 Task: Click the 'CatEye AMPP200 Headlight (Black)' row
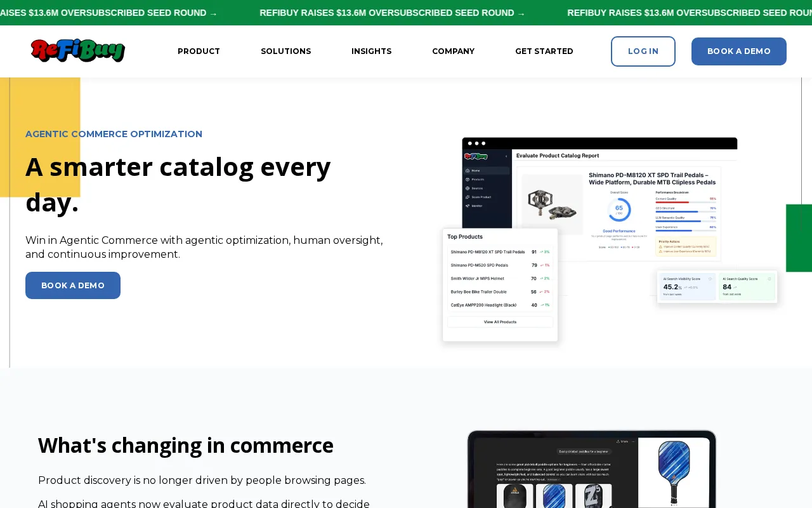(x=501, y=305)
